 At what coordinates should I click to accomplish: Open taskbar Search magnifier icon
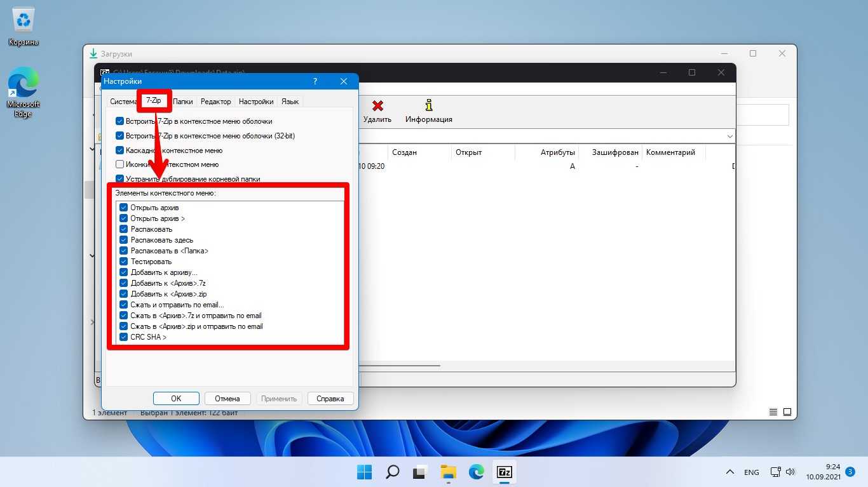(x=393, y=472)
